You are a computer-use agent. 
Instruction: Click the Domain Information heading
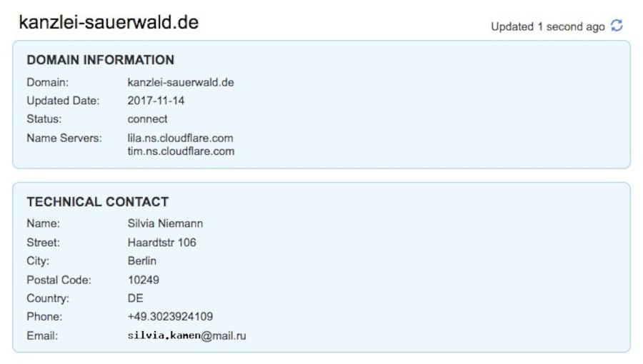click(100, 60)
